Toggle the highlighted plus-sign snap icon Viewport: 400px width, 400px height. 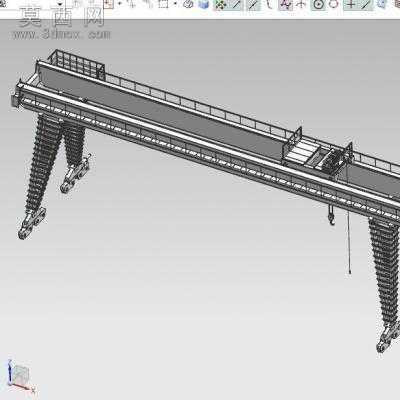pos(351,4)
